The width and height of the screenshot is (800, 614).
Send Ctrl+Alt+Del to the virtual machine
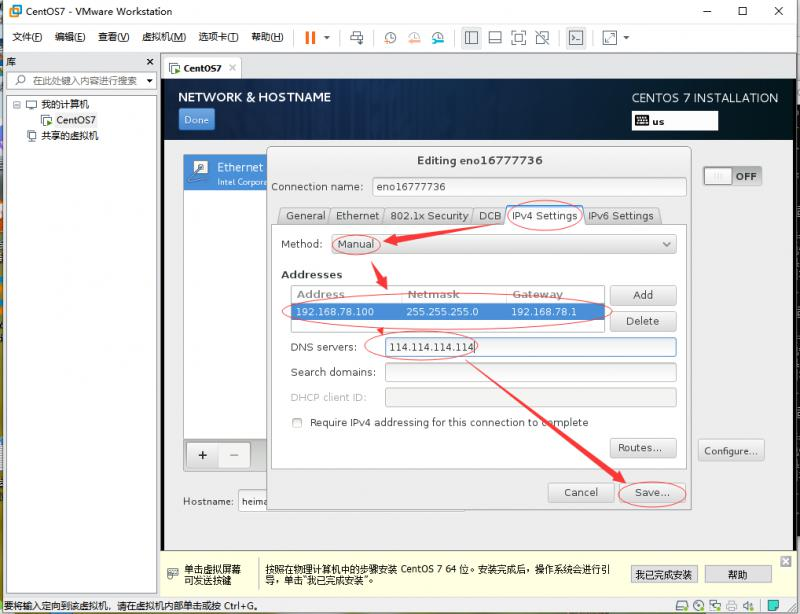357,38
